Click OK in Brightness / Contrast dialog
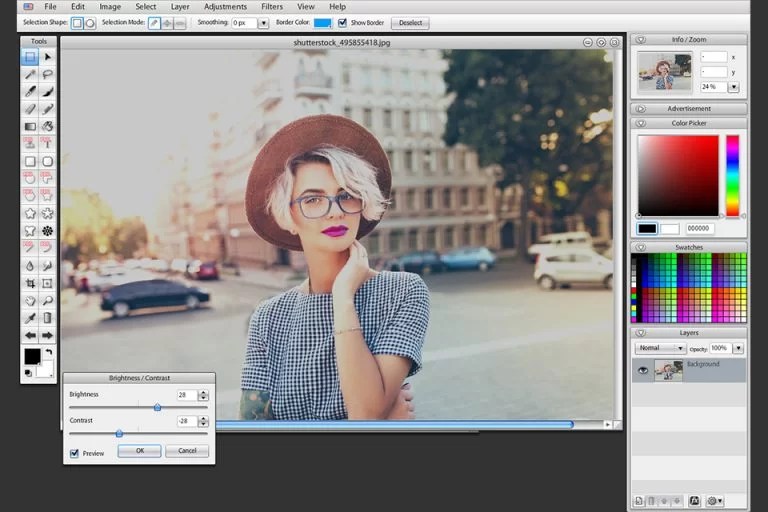Viewport: 768px width, 512px height. (139, 451)
